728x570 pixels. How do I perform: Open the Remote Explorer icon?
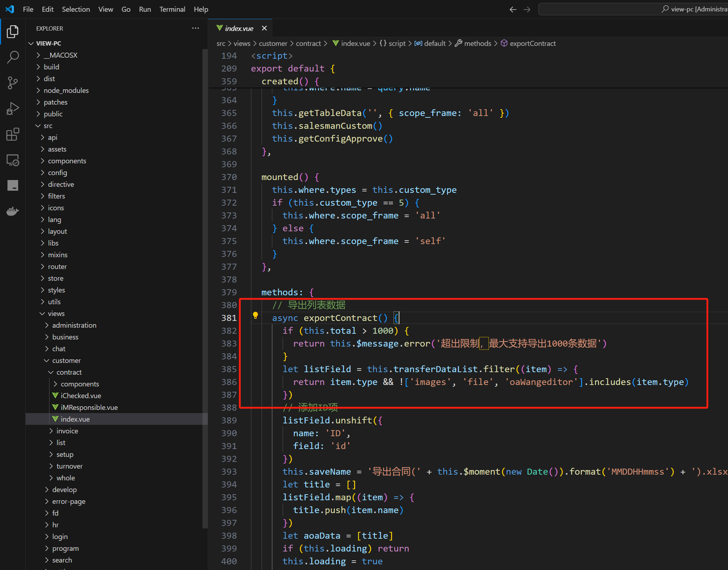(13, 160)
